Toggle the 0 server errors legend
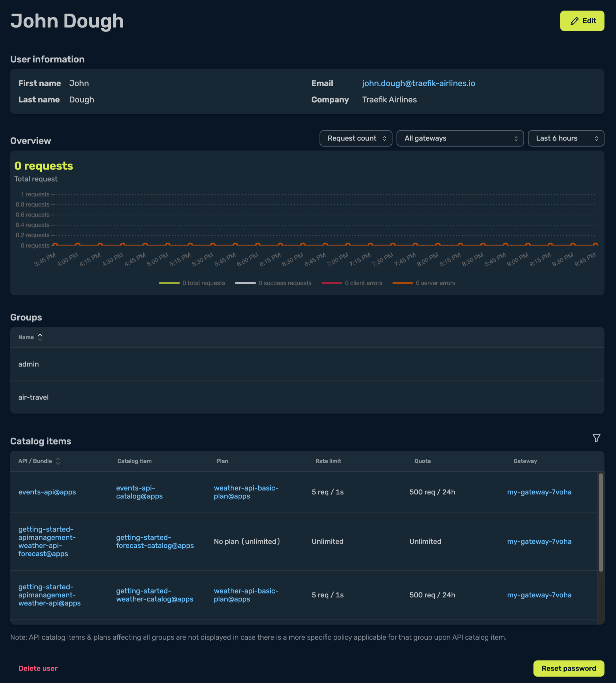The width and height of the screenshot is (616, 683). [424, 283]
